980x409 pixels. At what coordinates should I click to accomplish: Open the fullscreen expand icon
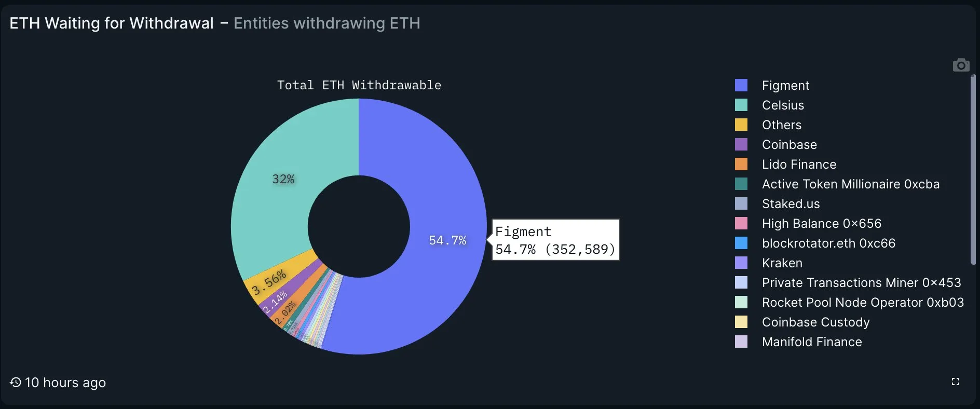(956, 381)
